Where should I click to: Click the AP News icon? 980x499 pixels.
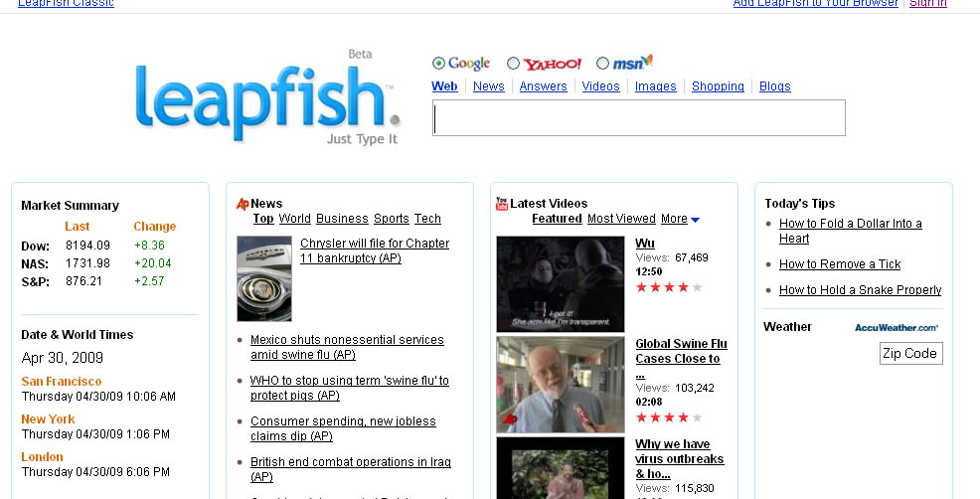(242, 204)
